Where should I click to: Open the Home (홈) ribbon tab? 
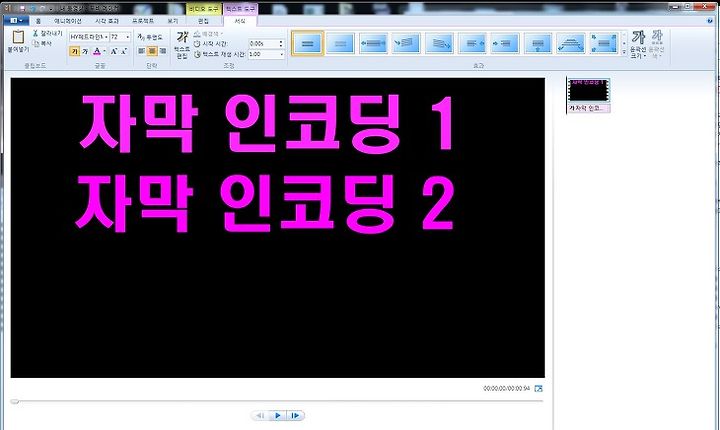(x=38, y=21)
